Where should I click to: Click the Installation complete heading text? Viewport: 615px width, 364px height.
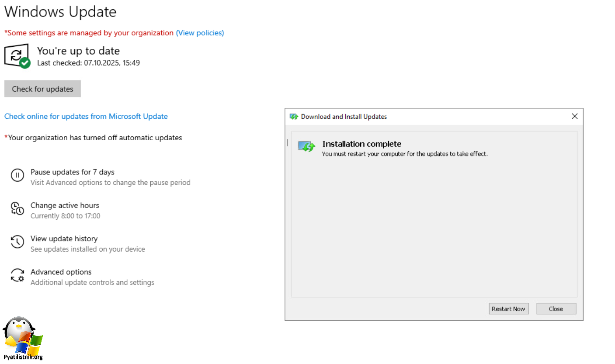[361, 144]
